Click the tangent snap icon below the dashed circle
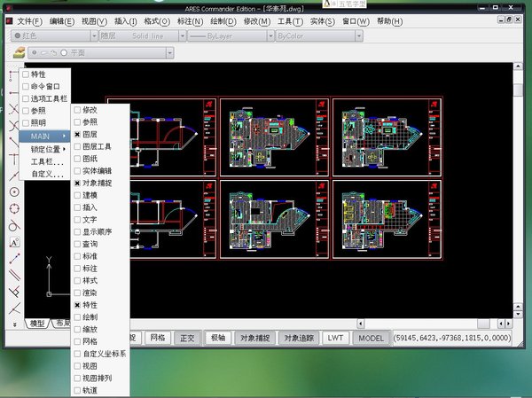The height and width of the screenshot is (398, 532). point(14,225)
